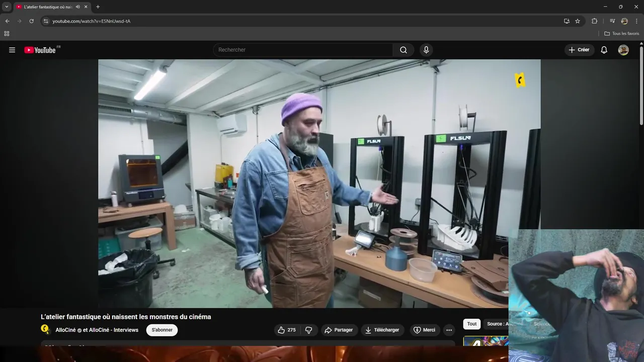Open media controls icon in Chrome toolbar

tap(612, 21)
